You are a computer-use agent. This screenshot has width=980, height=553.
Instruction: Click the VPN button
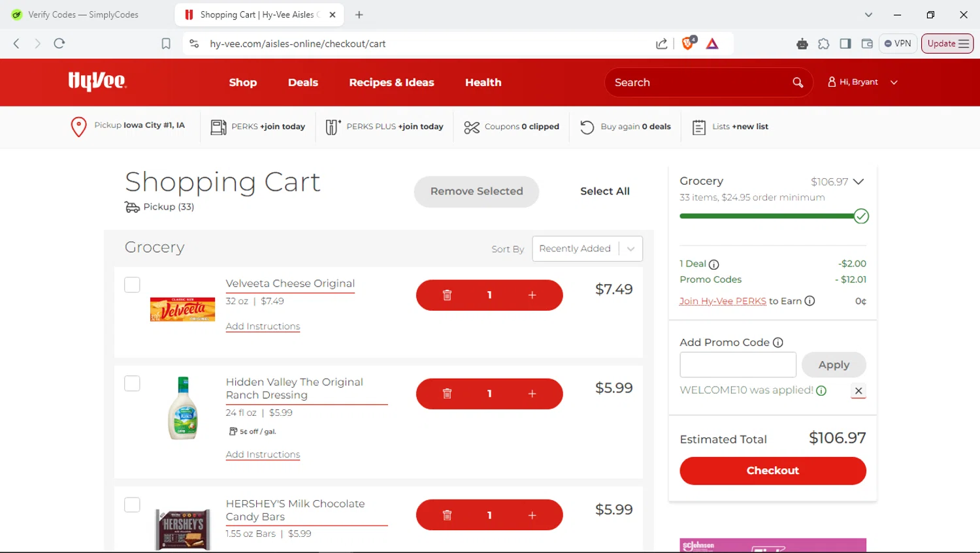point(898,43)
